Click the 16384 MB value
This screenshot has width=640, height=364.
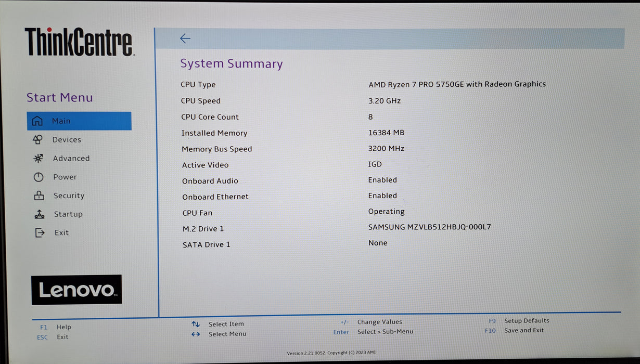pyautogui.click(x=386, y=133)
